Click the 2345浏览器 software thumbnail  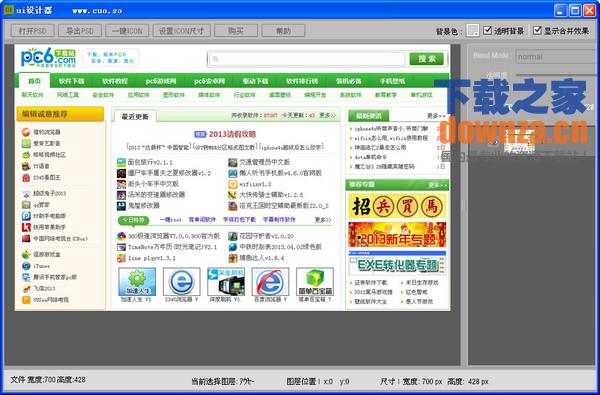tap(181, 282)
